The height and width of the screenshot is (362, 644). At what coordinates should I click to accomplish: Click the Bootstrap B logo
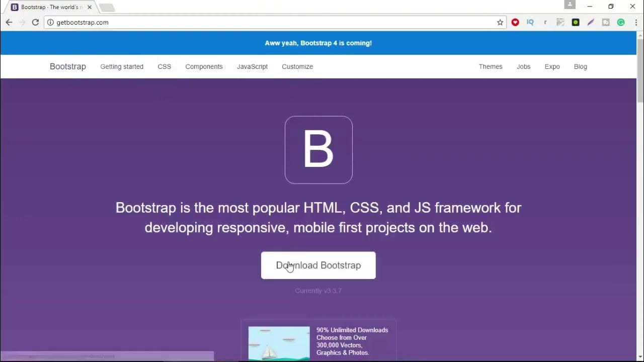[x=318, y=150]
